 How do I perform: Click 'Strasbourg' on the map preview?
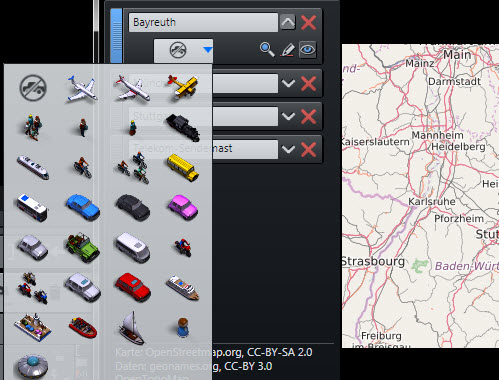(373, 261)
